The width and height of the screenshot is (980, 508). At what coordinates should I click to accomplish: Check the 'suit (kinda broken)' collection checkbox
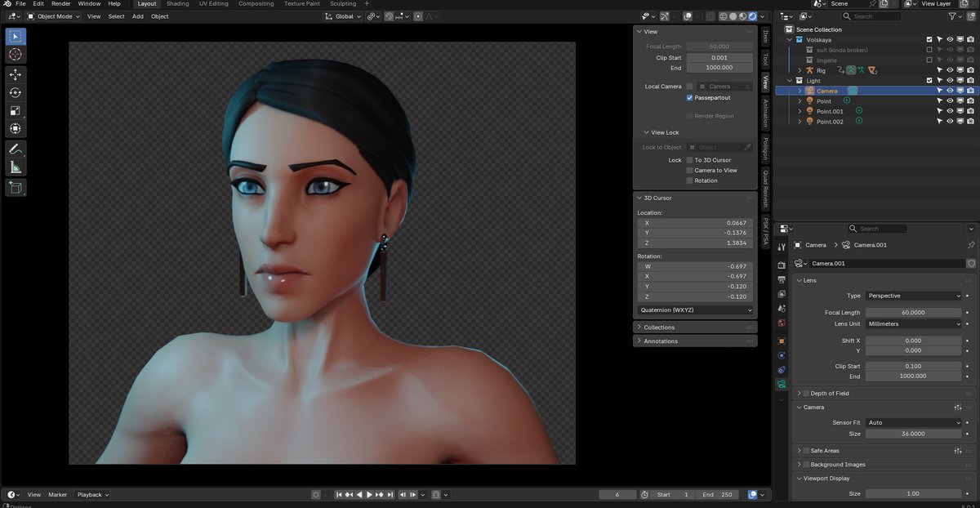click(929, 50)
